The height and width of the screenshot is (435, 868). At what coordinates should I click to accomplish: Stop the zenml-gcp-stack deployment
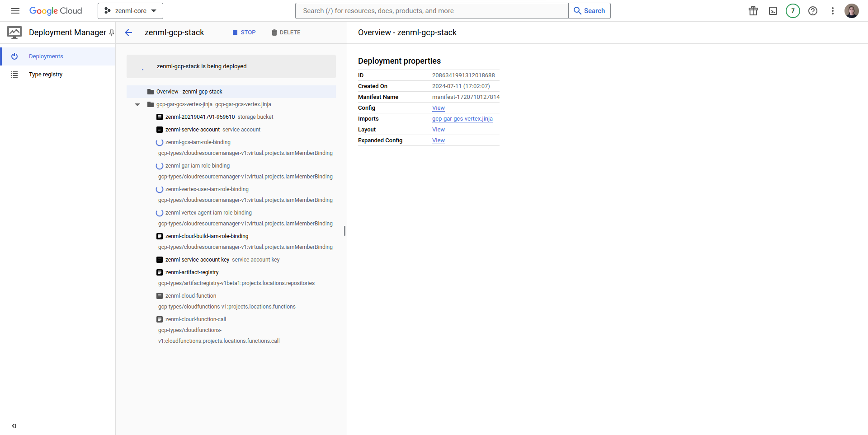244,32
